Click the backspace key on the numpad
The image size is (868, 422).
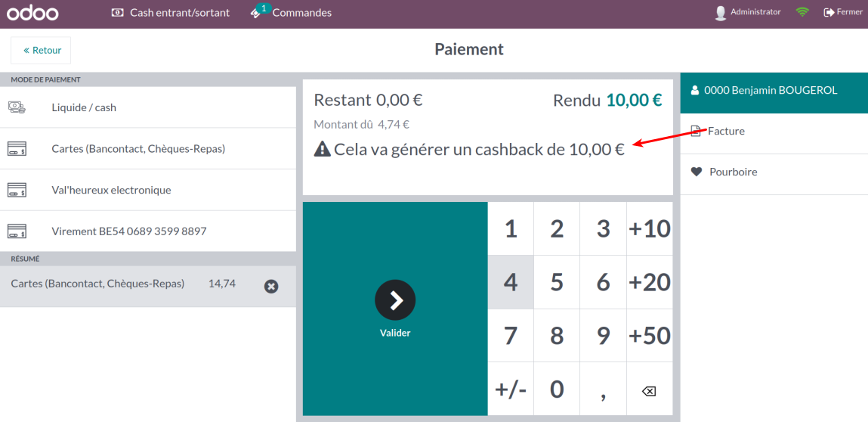650,389
